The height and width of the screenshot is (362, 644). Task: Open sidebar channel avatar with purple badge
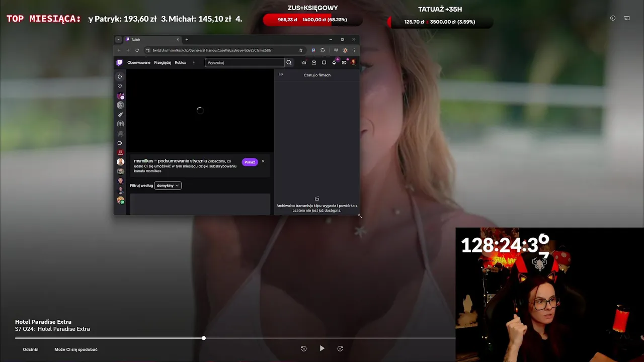120,96
